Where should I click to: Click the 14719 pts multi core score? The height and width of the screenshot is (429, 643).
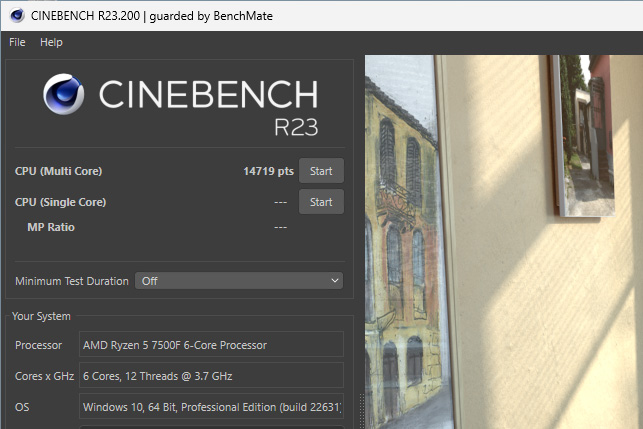pyautogui.click(x=268, y=171)
